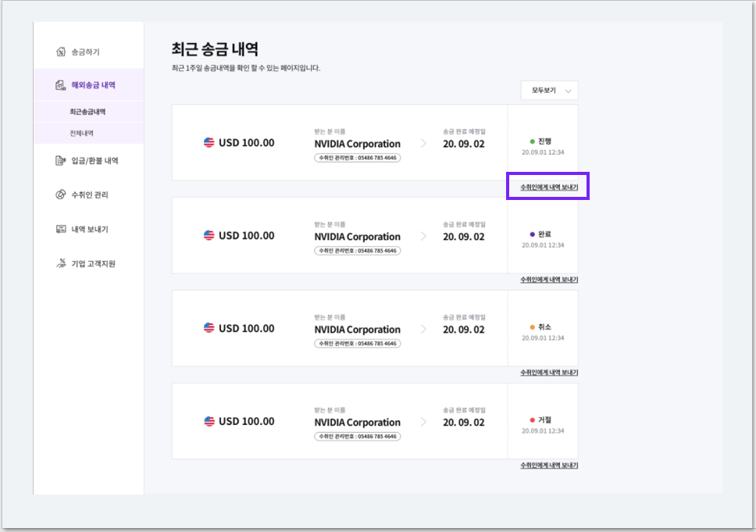Click the US flag icon in the 진행 card
Screen dimensions: 756x532
coord(209,143)
